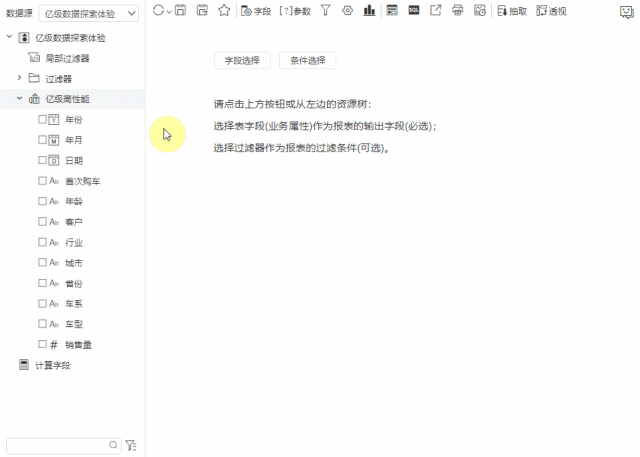Viewport: 640px width, 457px height.
Task: Collapse the 亿级数据探索体验 root tree node
Action: 9,37
